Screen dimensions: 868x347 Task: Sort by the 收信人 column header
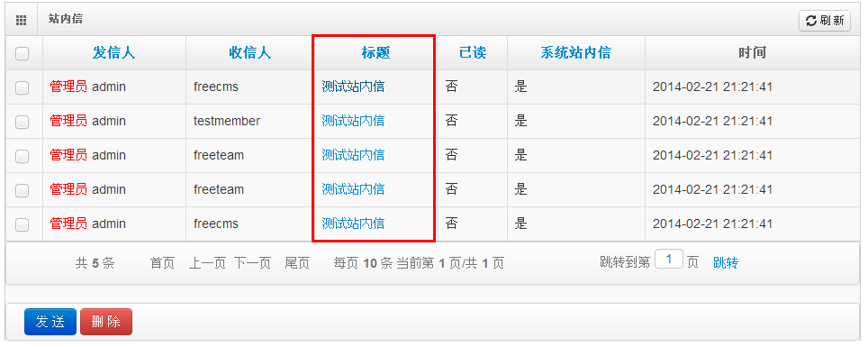click(x=249, y=52)
